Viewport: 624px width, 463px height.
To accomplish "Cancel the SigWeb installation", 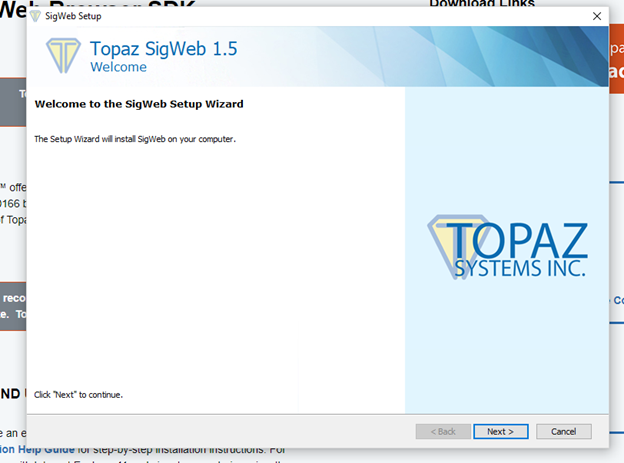I will [x=564, y=432].
